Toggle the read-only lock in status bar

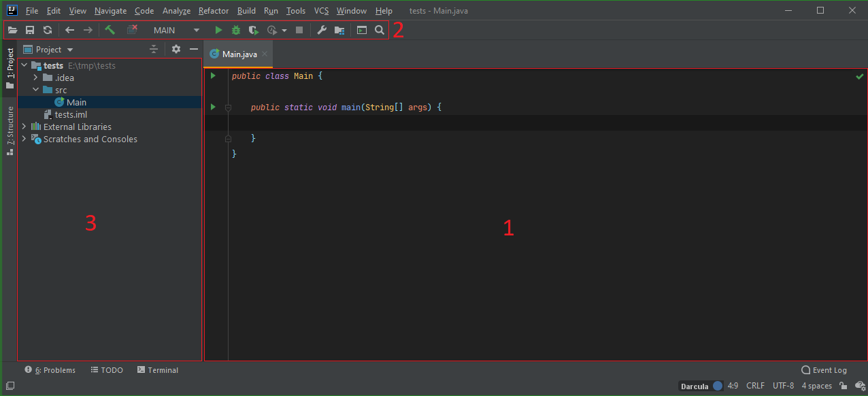point(842,385)
